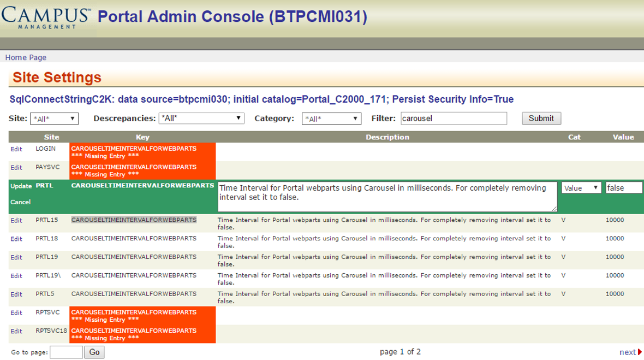The width and height of the screenshot is (644, 360).
Task: Open the Value type dropdown in PRTL row
Action: (581, 188)
